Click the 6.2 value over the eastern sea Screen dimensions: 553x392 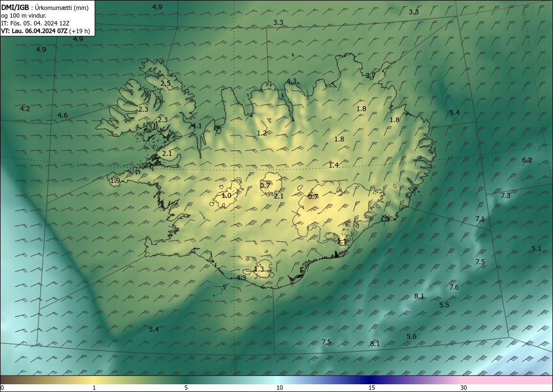[527, 160]
